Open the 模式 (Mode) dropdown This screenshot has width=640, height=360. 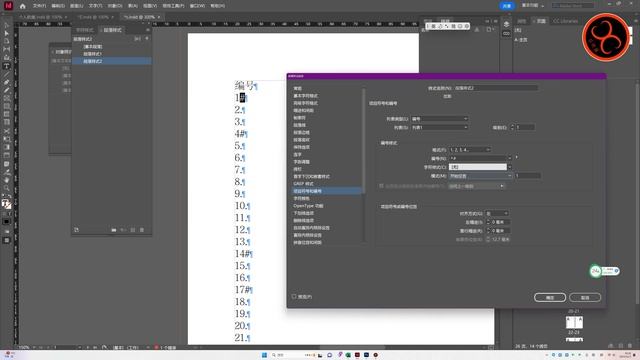tap(480, 176)
